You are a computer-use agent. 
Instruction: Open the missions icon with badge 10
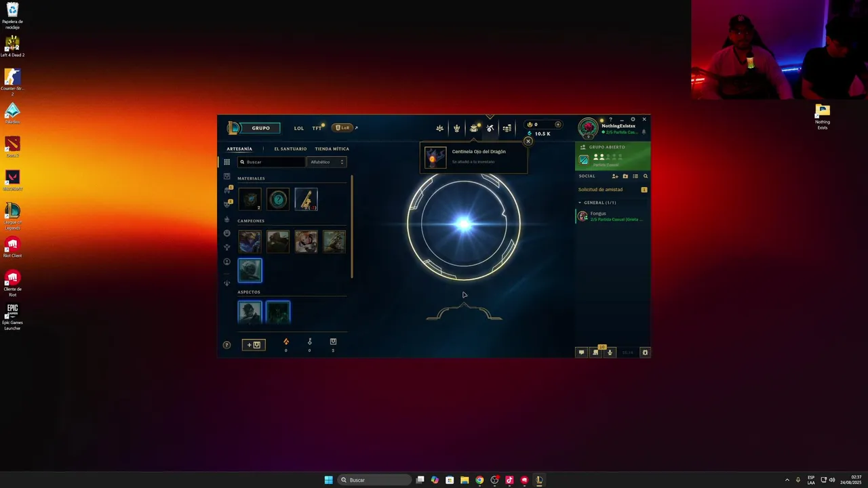coord(595,352)
